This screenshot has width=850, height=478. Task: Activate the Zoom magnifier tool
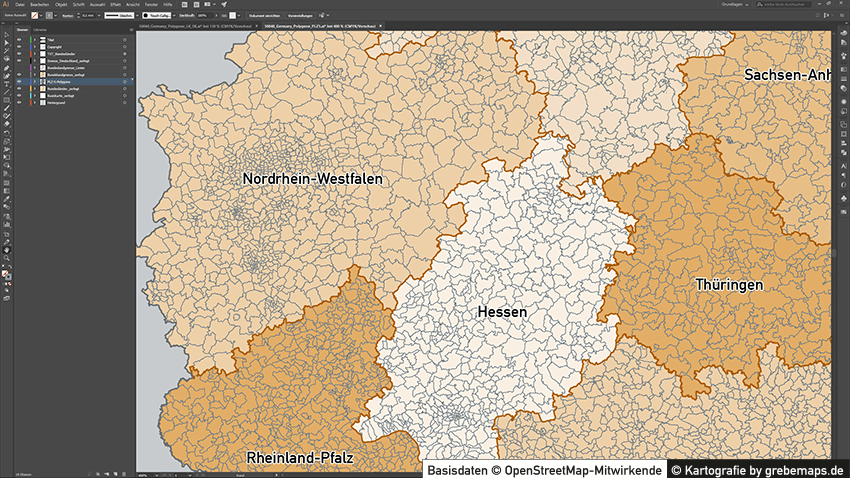pos(7,257)
